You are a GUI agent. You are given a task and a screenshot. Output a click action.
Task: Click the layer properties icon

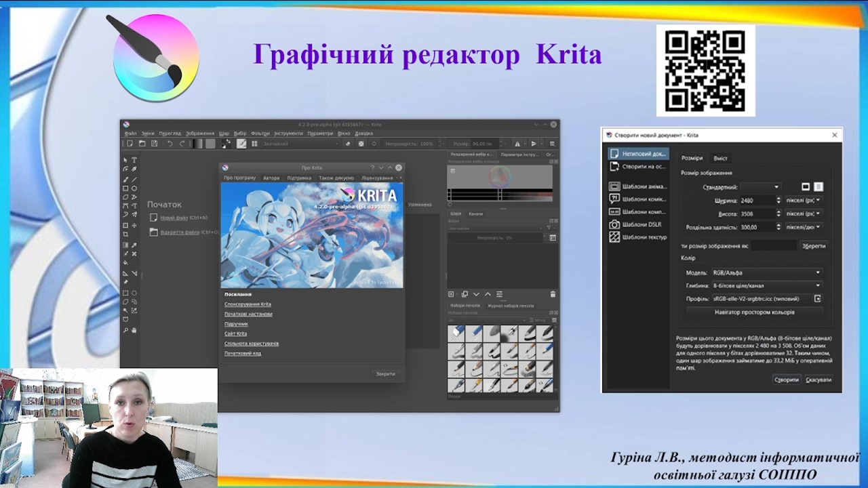pyautogui.click(x=499, y=294)
